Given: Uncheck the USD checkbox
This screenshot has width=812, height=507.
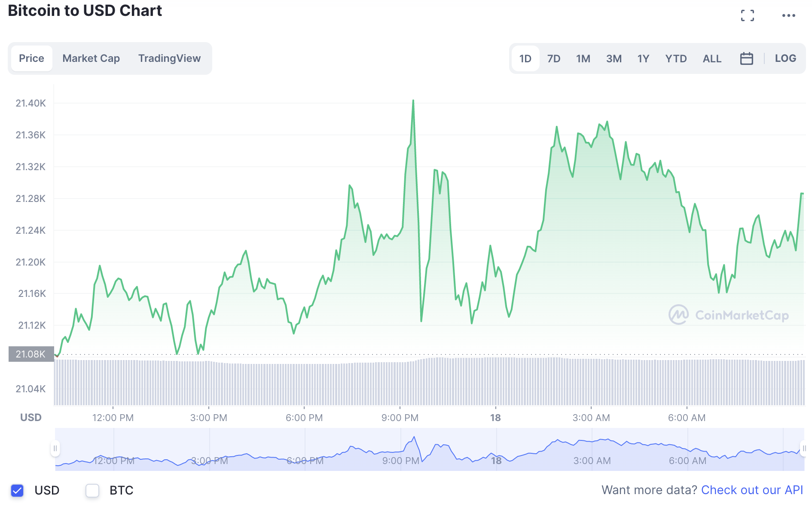Looking at the screenshot, I should 17,490.
